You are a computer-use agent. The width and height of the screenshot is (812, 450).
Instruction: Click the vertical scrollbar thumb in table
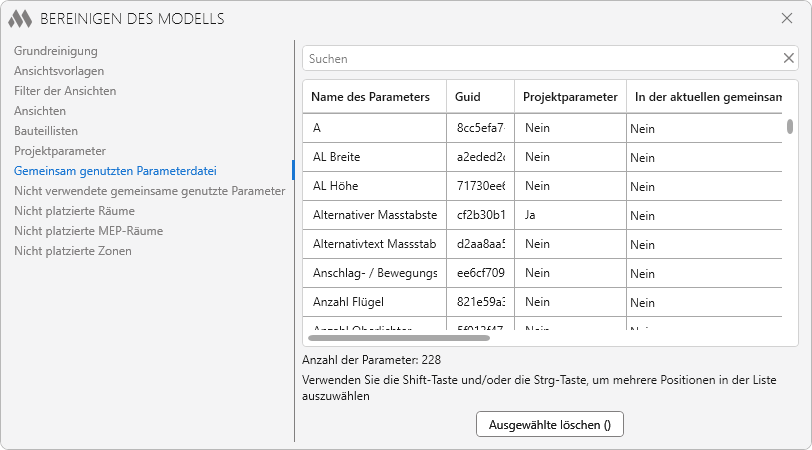click(x=790, y=127)
